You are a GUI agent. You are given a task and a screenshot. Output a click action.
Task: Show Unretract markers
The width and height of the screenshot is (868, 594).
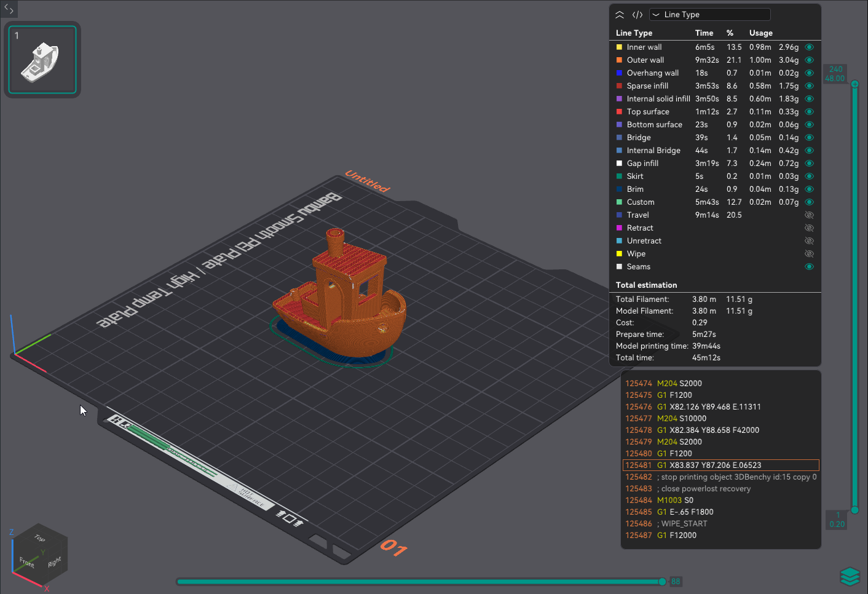point(809,241)
